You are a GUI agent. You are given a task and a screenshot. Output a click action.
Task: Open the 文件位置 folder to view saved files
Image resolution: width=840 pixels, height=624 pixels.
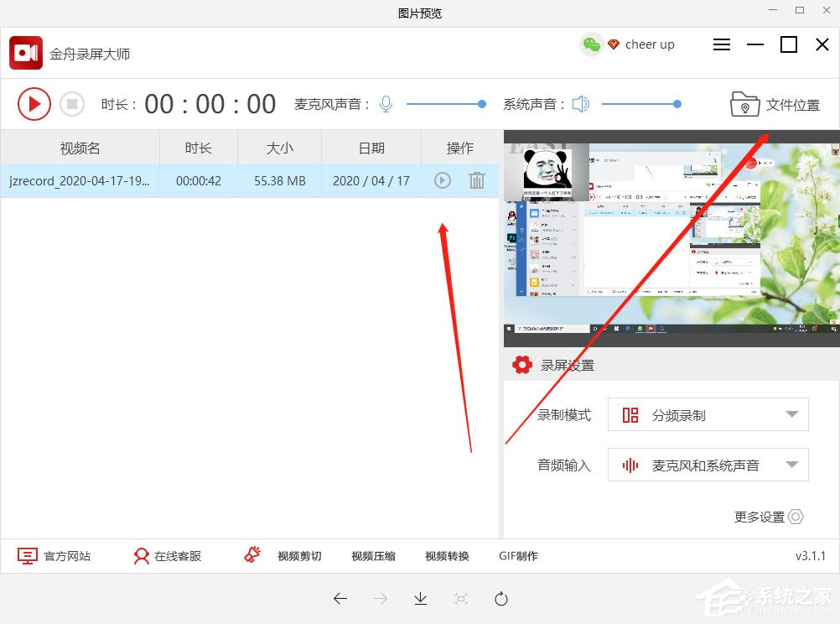pyautogui.click(x=777, y=104)
